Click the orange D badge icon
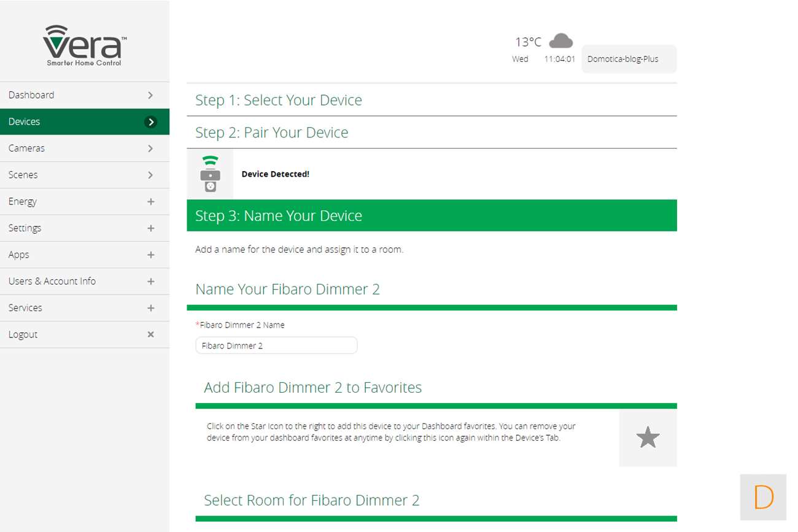798x532 pixels. [763, 497]
